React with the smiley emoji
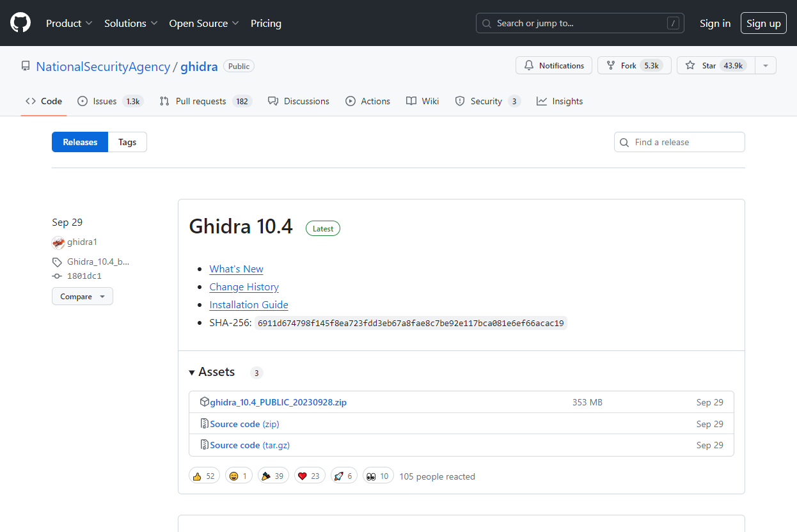Viewport: 797px width, 532px height. (x=239, y=476)
